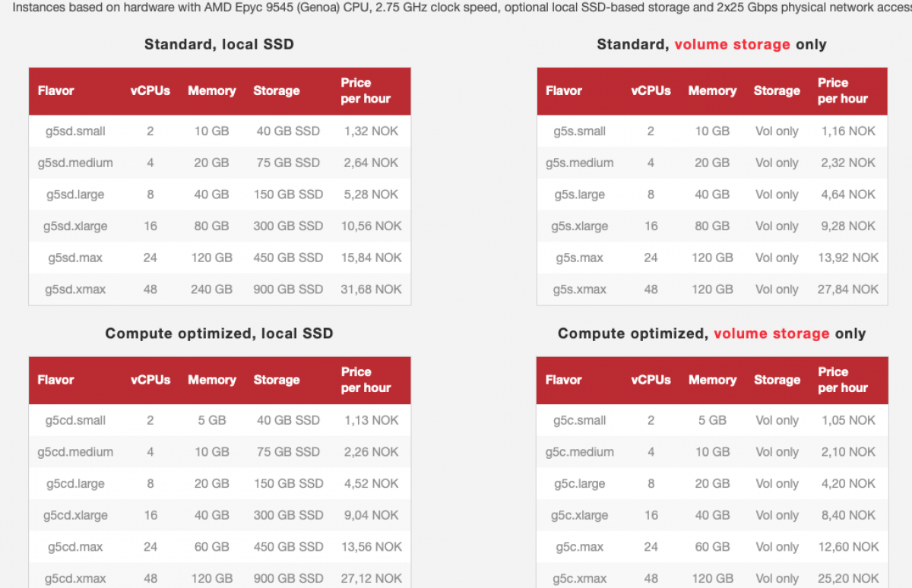Select the g5sd.xmax price of 31,68 NOK

(x=371, y=289)
